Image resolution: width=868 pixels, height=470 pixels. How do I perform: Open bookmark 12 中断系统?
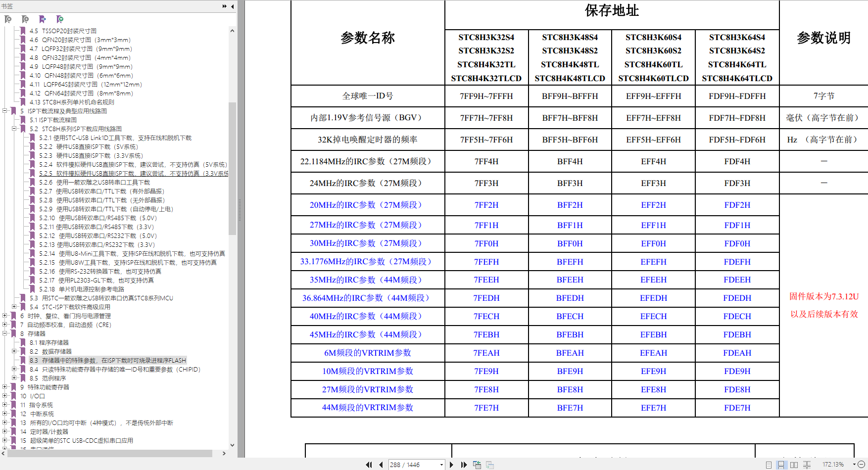point(37,414)
